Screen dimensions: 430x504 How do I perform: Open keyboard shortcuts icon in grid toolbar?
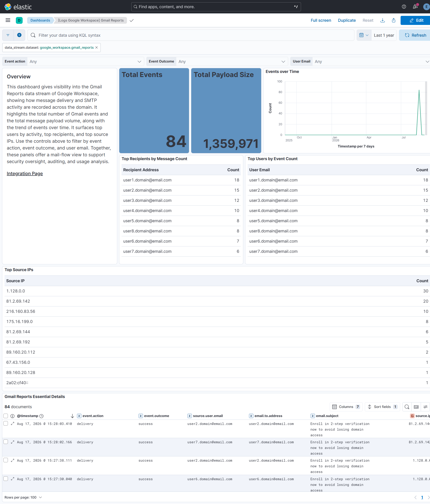(x=416, y=407)
